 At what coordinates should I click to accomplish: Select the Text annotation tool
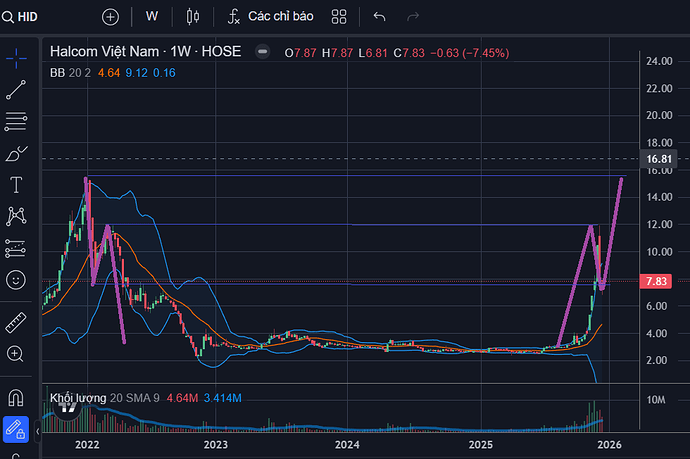(16, 185)
